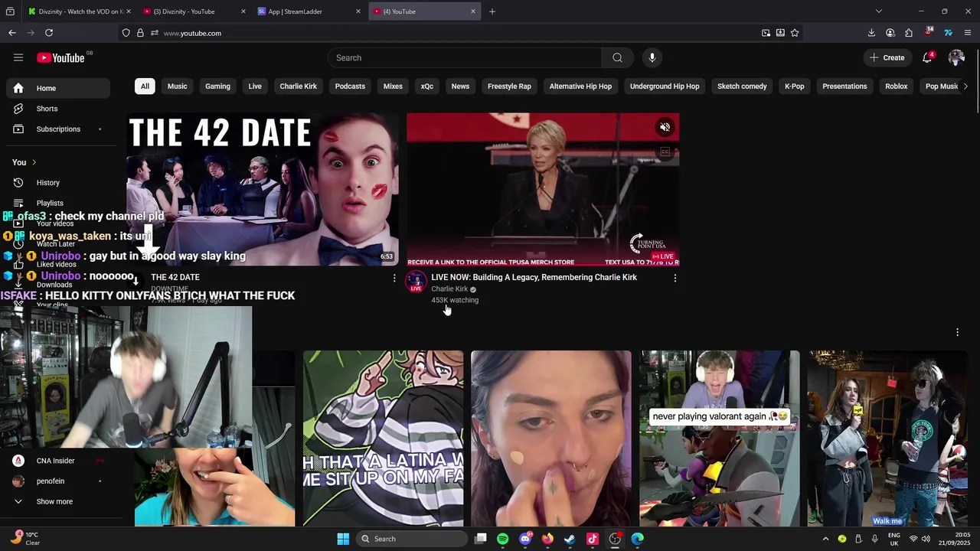Toggle captions on the live preview

coord(665,152)
